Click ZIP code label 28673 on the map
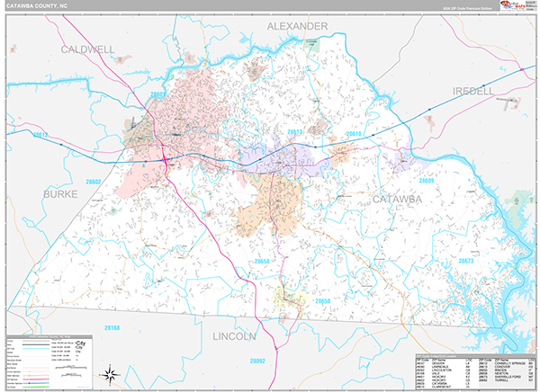The height and width of the screenshot is (392, 540). (466, 261)
